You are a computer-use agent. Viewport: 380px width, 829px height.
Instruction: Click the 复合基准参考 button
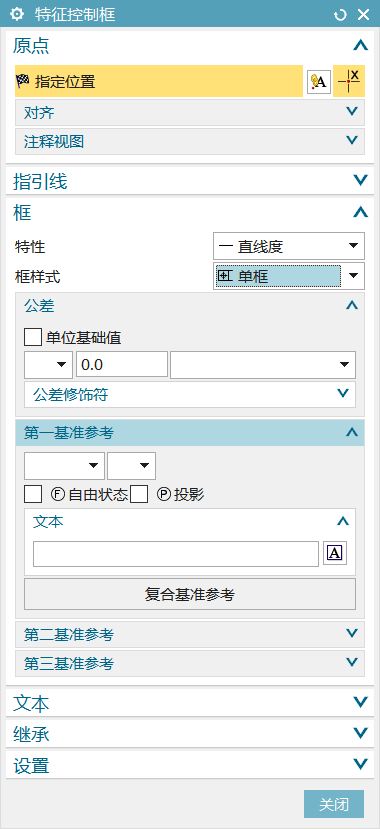coord(190,594)
